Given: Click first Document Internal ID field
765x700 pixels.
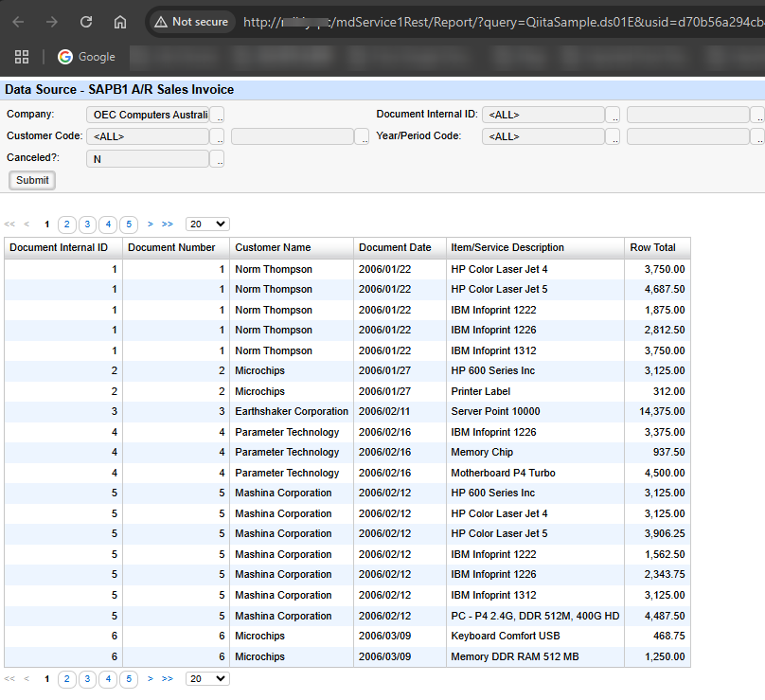Looking at the screenshot, I should pos(543,115).
